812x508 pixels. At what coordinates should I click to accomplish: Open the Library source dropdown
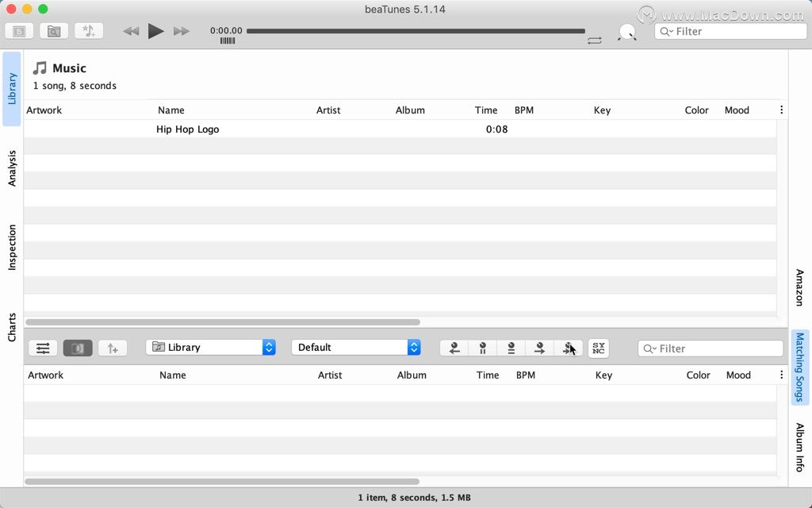pyautogui.click(x=211, y=348)
